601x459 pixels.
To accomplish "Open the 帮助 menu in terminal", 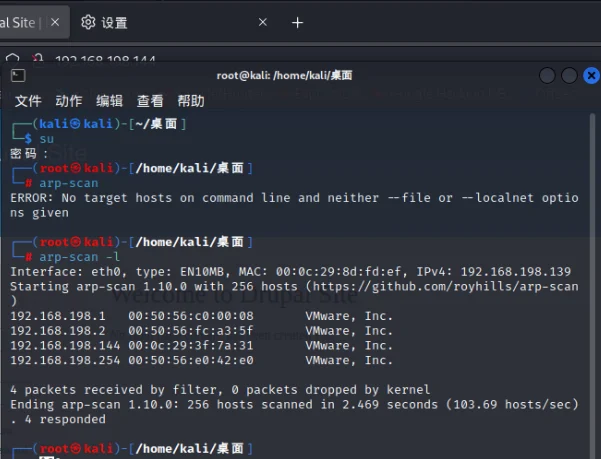I will coord(190,101).
